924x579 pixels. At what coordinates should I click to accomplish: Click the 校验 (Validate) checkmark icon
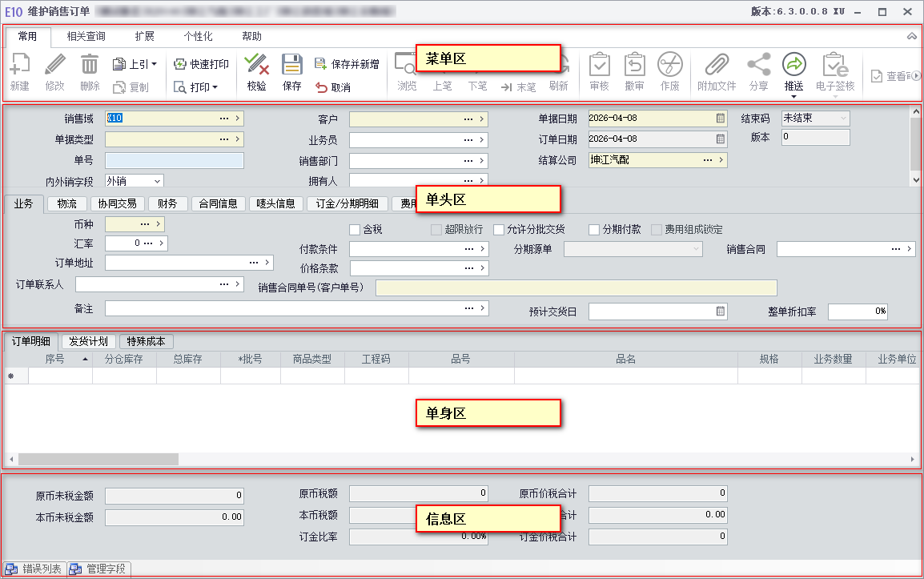[x=256, y=65]
